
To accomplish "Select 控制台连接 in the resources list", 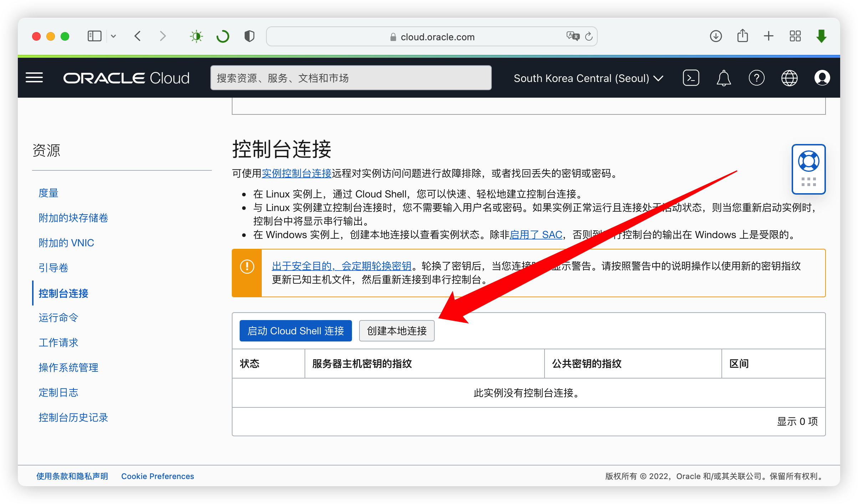I will tap(63, 293).
